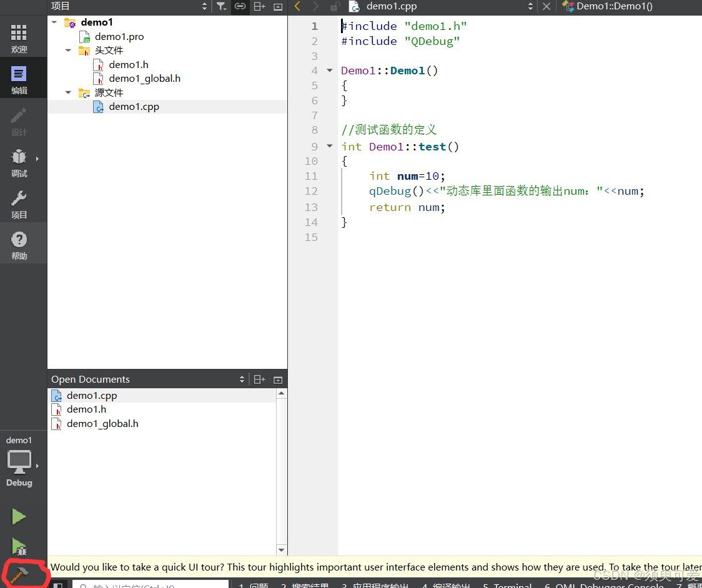Go forward to next editor location
This screenshot has width=702, height=588.
tap(315, 6)
